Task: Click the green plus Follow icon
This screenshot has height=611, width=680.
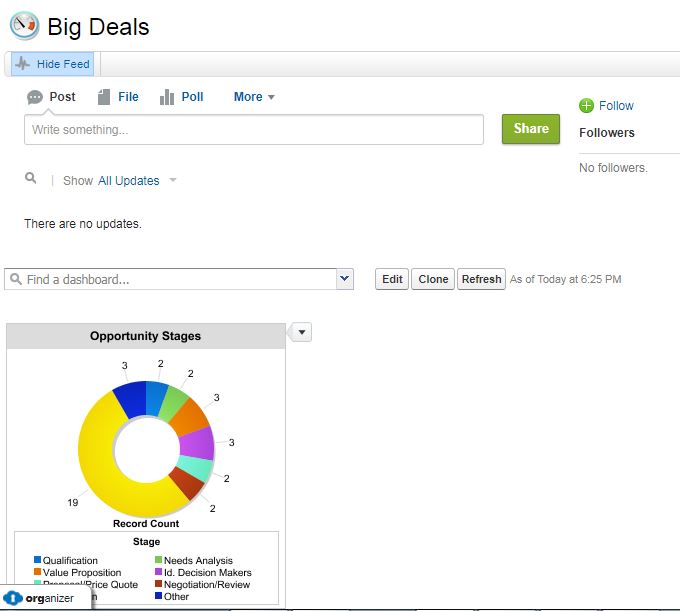Action: [x=586, y=106]
